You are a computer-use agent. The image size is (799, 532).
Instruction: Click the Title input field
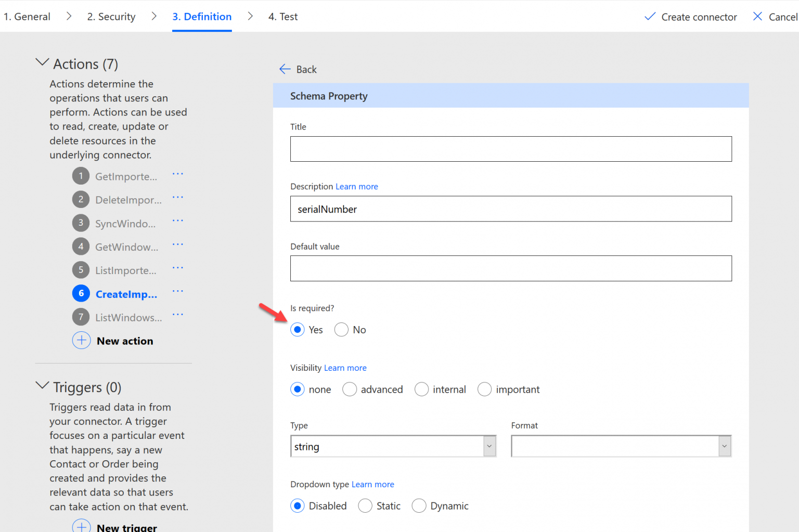pos(511,149)
